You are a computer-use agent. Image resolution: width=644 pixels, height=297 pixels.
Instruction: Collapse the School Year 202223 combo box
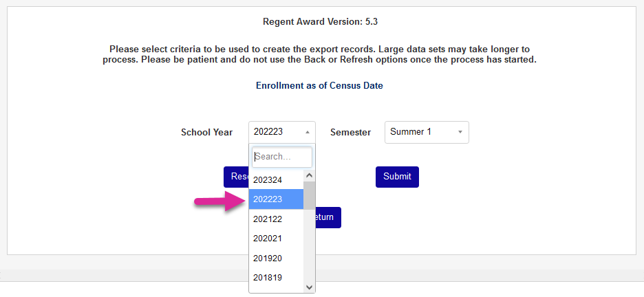[x=281, y=132]
